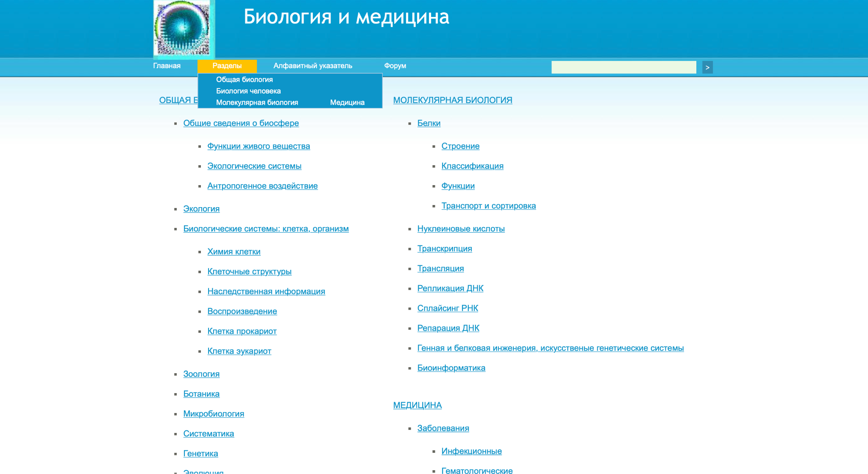The image size is (868, 474).
Task: Open Воспроизведение link
Action: 242,311
